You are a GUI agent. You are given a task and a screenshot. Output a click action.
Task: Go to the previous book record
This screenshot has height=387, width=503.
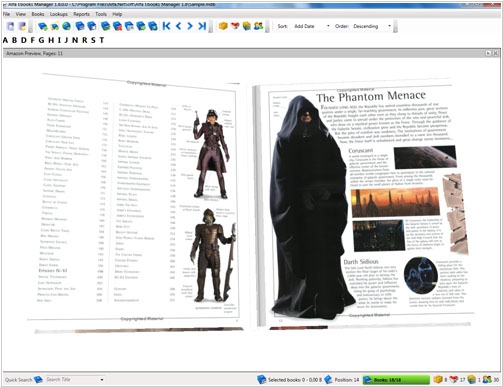pyautogui.click(x=178, y=26)
